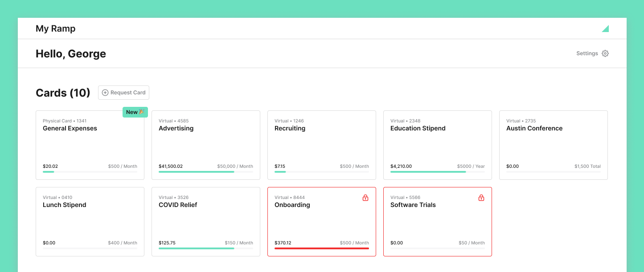This screenshot has width=644, height=272.
Task: Click the "$150 / Month" limit
Action: [x=239, y=243]
